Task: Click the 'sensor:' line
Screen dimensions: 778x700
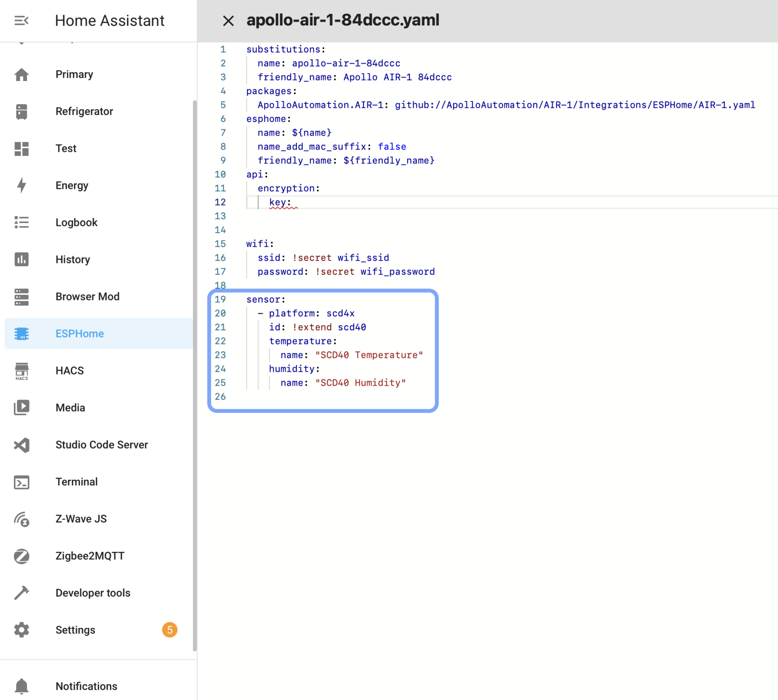Action: tap(266, 300)
